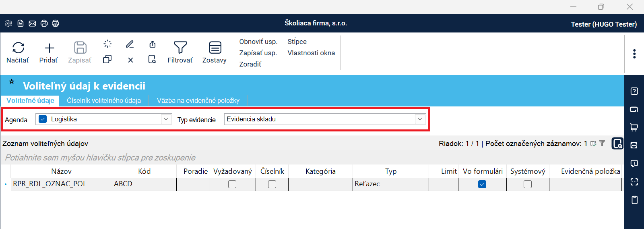Click the pencil edit icon in toolbar
The height and width of the screenshot is (229, 644).
(x=130, y=44)
